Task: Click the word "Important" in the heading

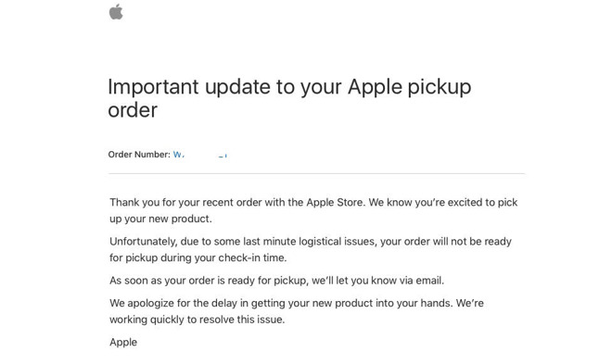Action: [x=153, y=86]
